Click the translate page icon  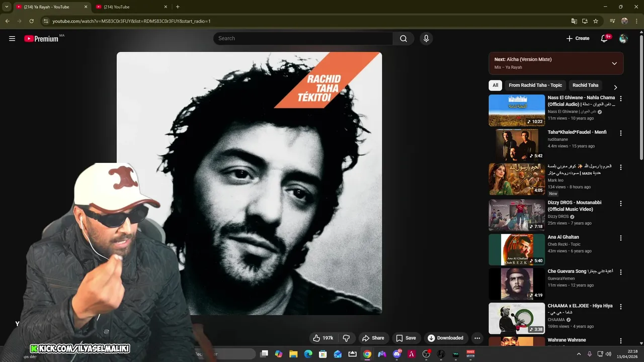pyautogui.click(x=574, y=21)
